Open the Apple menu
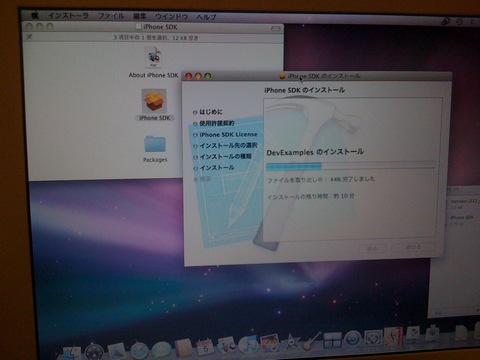Screen dimensions: 480x360 (x=35, y=15)
